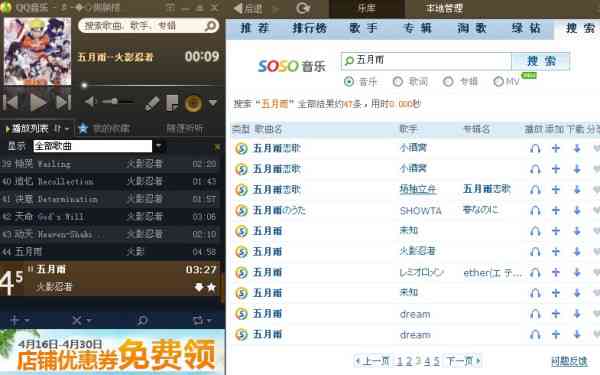600x375 pixels.
Task: Open results page 2
Action: click(x=409, y=361)
